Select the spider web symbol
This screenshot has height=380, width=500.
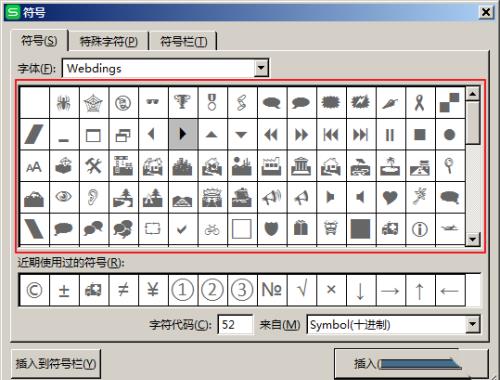coord(94,103)
